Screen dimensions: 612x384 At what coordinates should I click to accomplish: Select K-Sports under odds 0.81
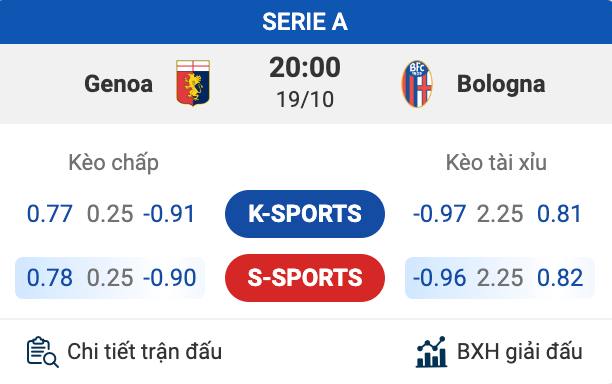point(559,214)
